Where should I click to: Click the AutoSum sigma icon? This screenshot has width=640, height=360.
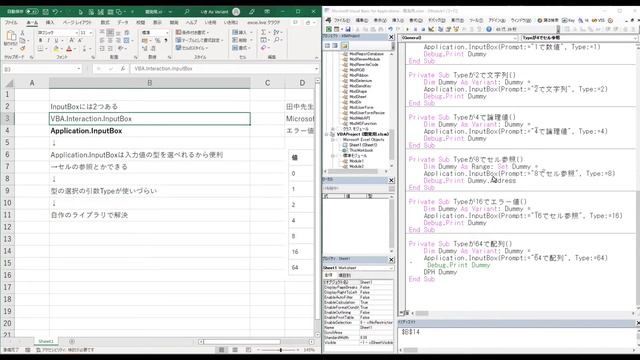coord(264,32)
